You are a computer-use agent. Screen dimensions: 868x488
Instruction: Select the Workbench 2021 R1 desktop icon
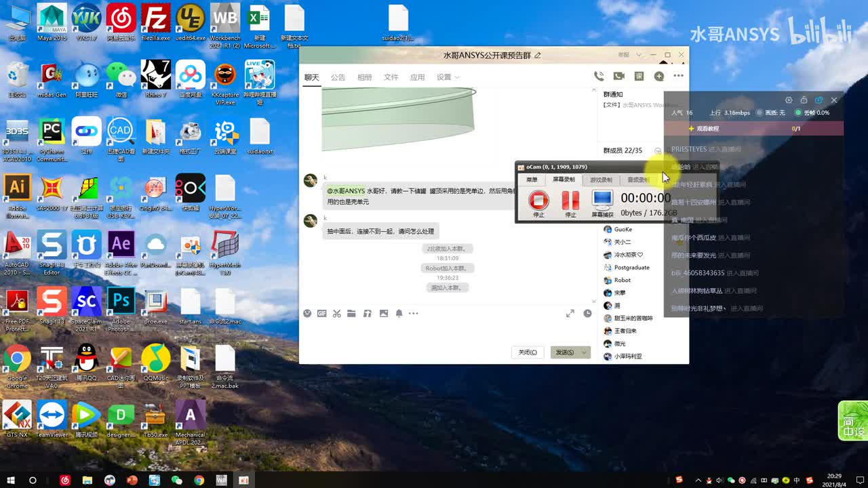225,25
